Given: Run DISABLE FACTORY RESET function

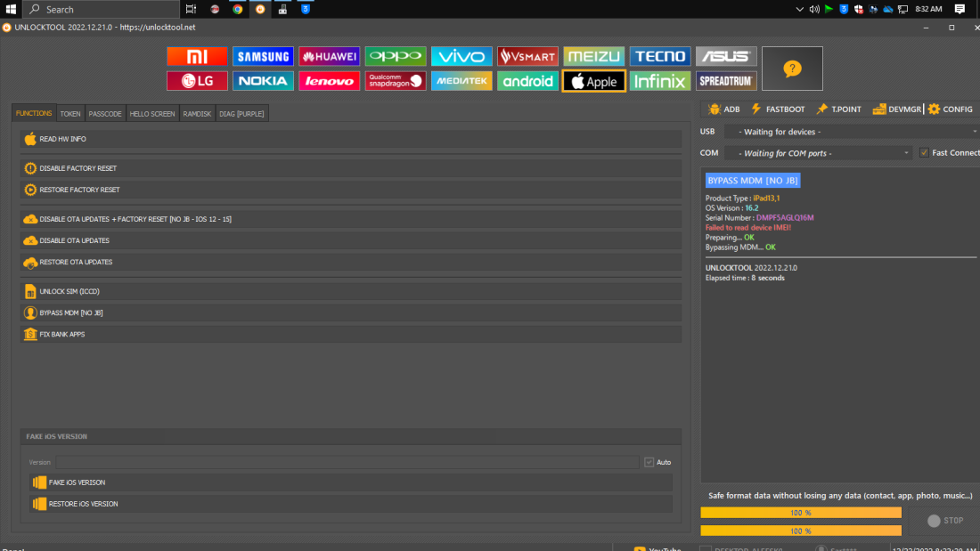Looking at the screenshot, I should pos(351,168).
